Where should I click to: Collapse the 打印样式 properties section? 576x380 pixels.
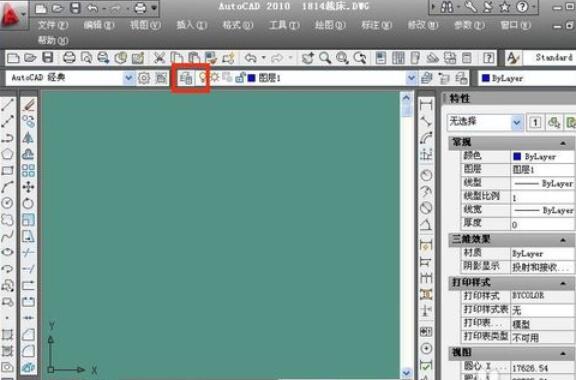[x=563, y=283]
